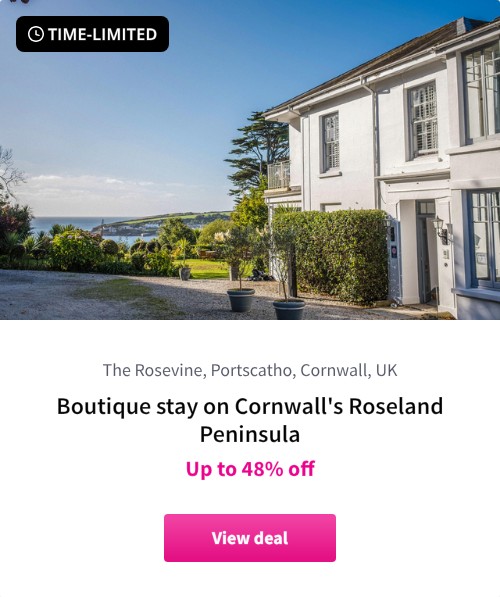Click the Up to 48% off text
The width and height of the screenshot is (500, 597).
tap(250, 469)
